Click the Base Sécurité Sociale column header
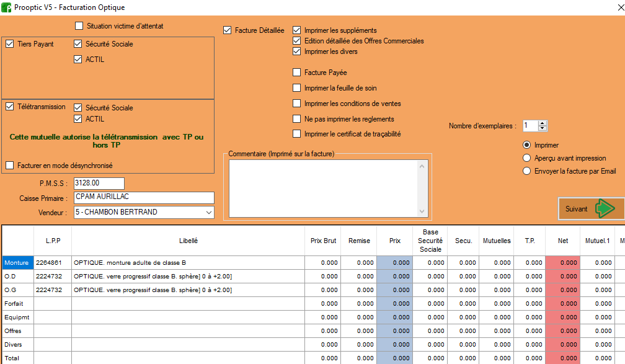Viewport: 625px width, 364px height. pyautogui.click(x=430, y=241)
